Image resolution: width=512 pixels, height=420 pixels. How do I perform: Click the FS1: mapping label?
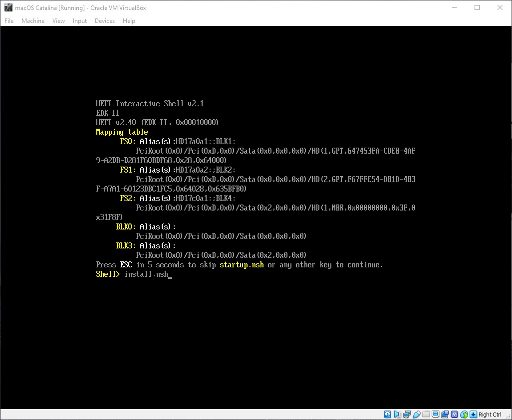(128, 170)
